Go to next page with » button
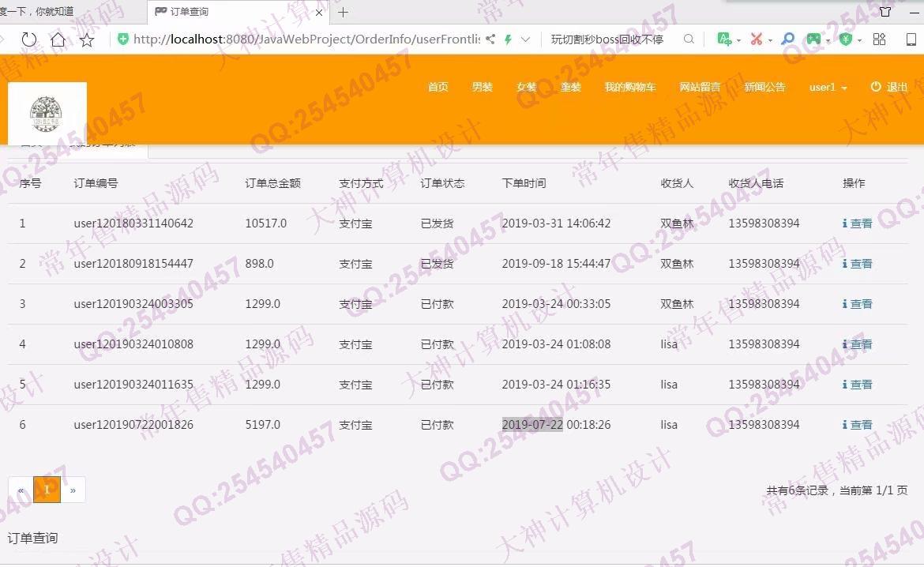 (73, 490)
